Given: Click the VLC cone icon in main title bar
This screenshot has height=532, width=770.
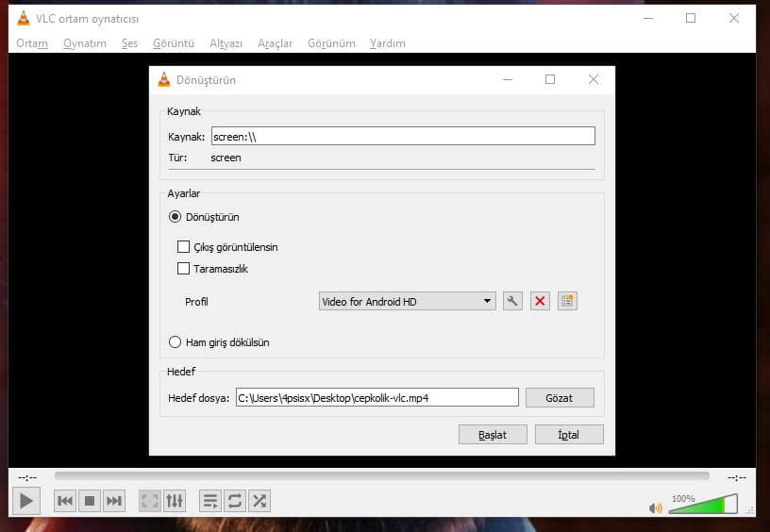Looking at the screenshot, I should click(x=23, y=18).
